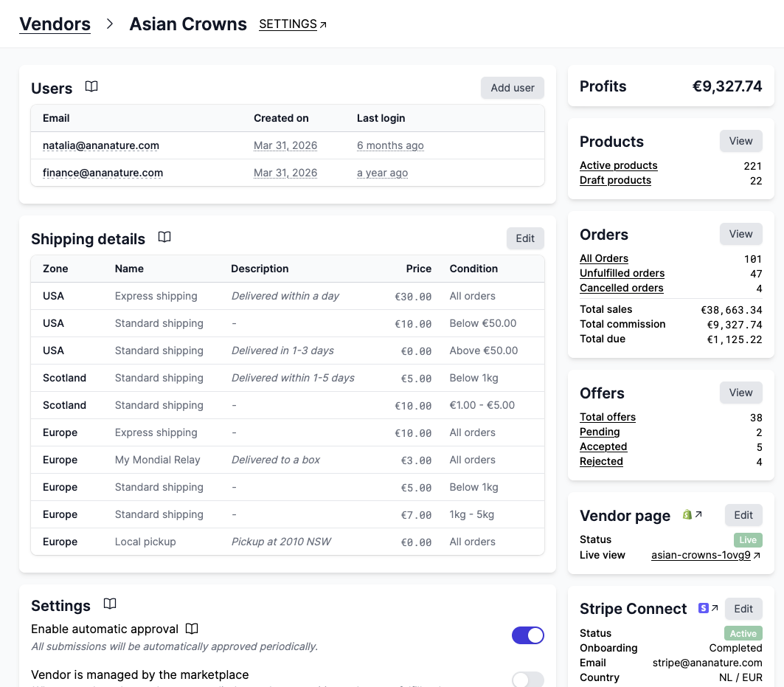Click Edit in the Stripe Connect card
The width and height of the screenshot is (784, 687).
[x=743, y=609]
